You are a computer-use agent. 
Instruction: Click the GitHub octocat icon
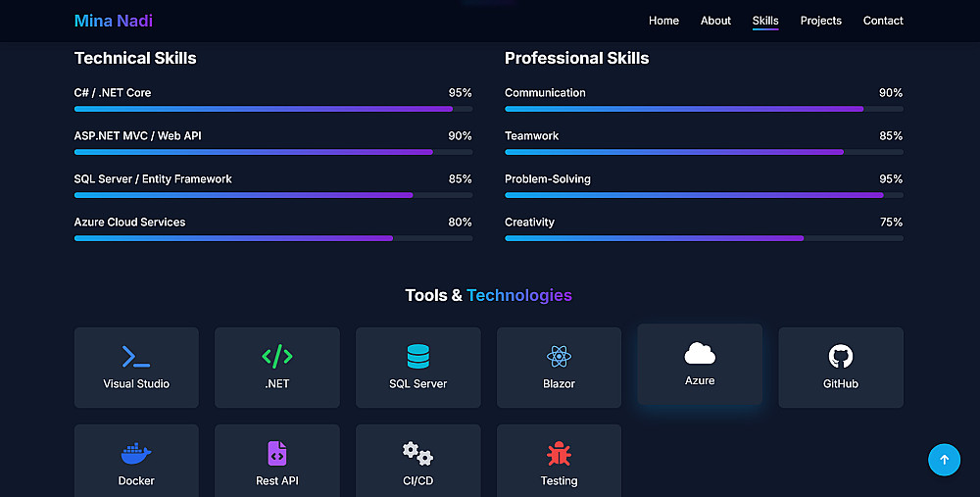pyautogui.click(x=841, y=357)
